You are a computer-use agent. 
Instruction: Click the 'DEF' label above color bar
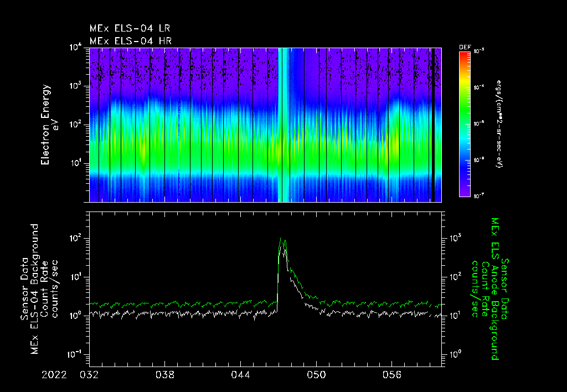click(465, 48)
